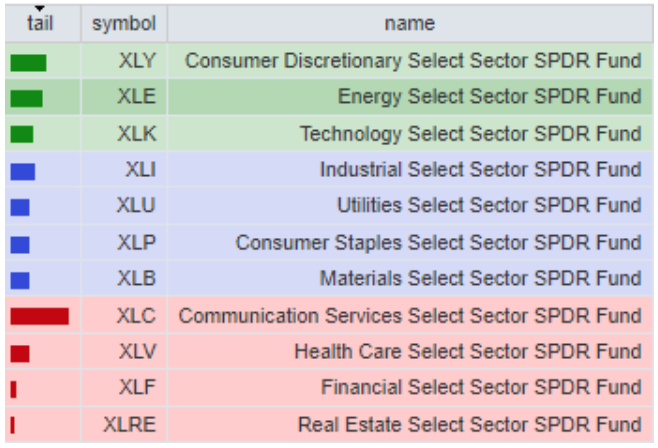Select the XLY symbol cell

coord(136,61)
